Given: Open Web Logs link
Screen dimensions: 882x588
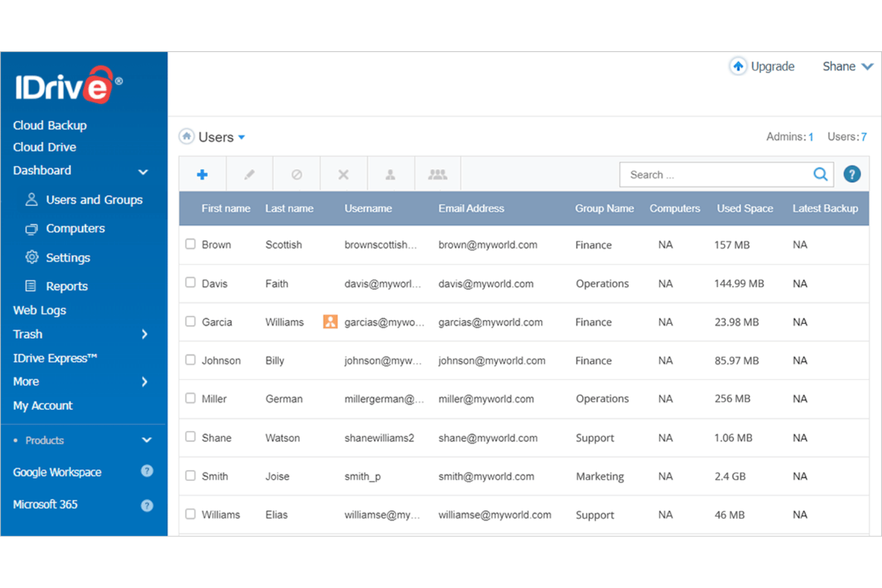Looking at the screenshot, I should [x=39, y=310].
